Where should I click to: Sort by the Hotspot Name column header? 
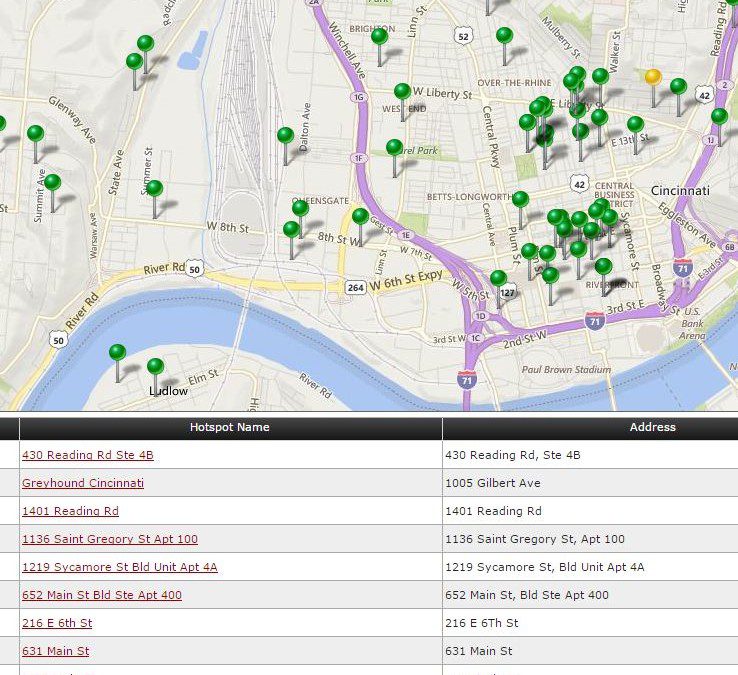pos(229,427)
